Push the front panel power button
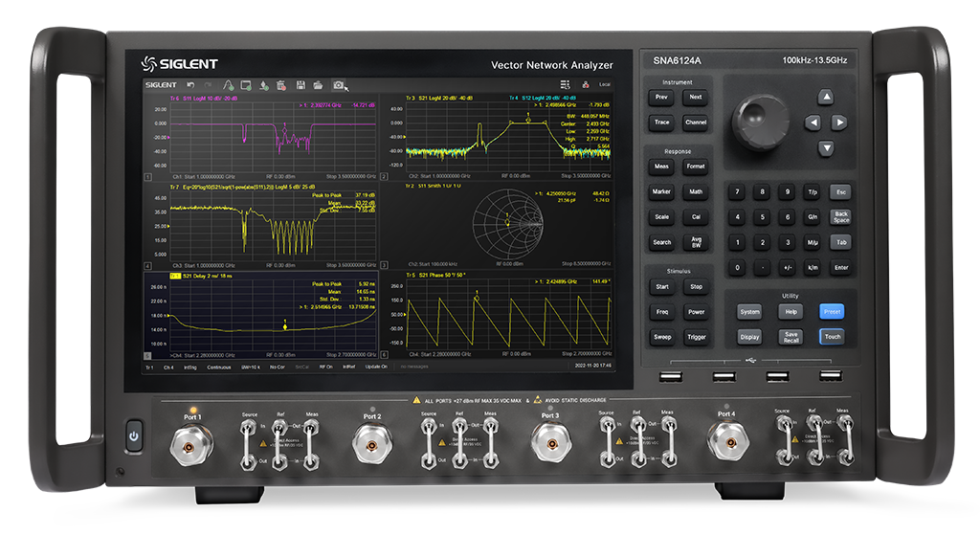This screenshot has height=535, width=980. pos(133,435)
